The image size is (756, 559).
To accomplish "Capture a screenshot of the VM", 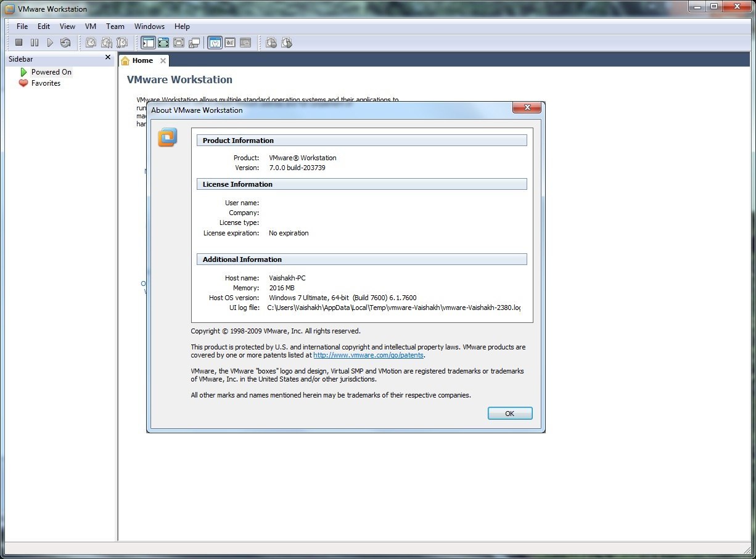I will [x=271, y=43].
